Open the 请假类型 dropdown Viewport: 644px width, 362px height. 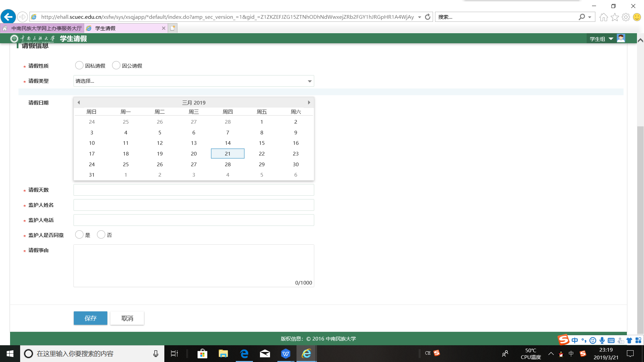[x=194, y=81]
